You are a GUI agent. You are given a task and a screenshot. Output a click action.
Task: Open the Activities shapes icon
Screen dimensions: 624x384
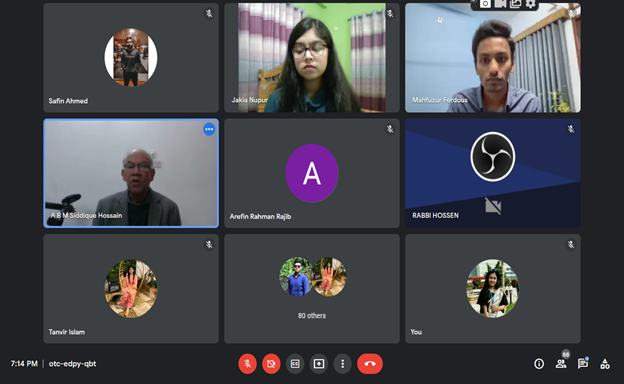[x=605, y=364]
